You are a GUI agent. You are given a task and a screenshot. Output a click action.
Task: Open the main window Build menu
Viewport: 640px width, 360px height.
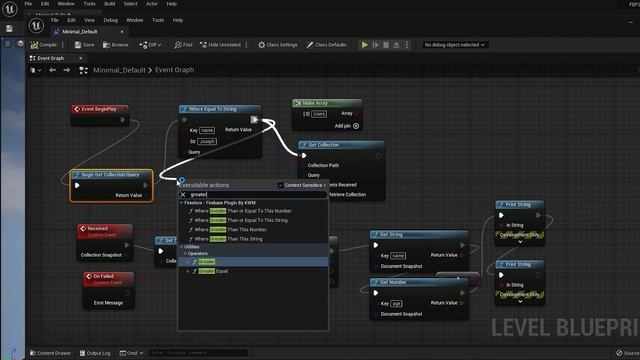coord(109,4)
